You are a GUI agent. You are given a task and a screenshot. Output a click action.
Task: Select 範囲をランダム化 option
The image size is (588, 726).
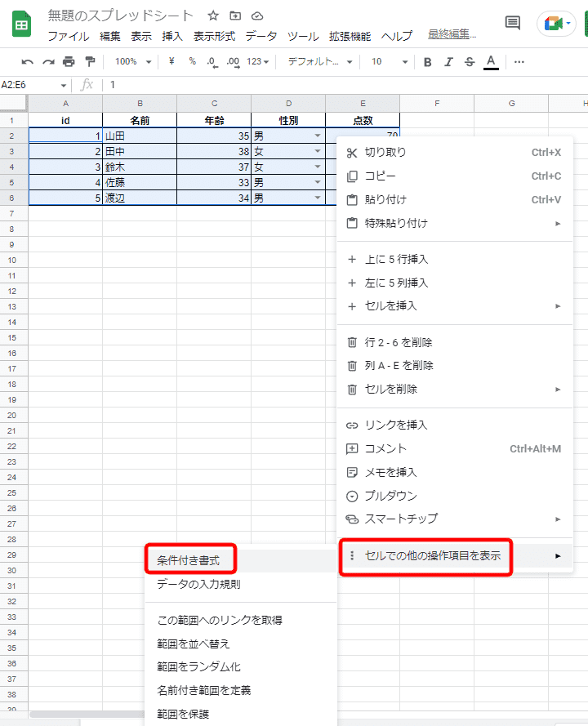pyautogui.click(x=241, y=667)
